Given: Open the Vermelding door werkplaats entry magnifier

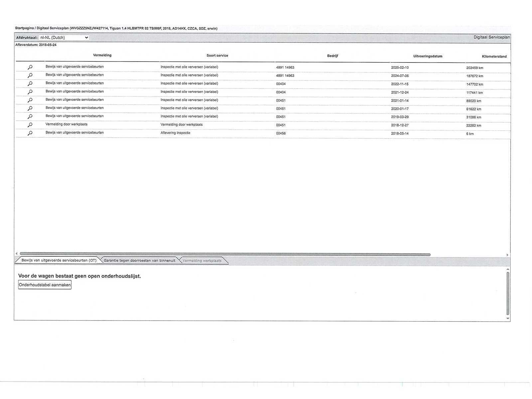Looking at the screenshot, I should (x=30, y=125).
